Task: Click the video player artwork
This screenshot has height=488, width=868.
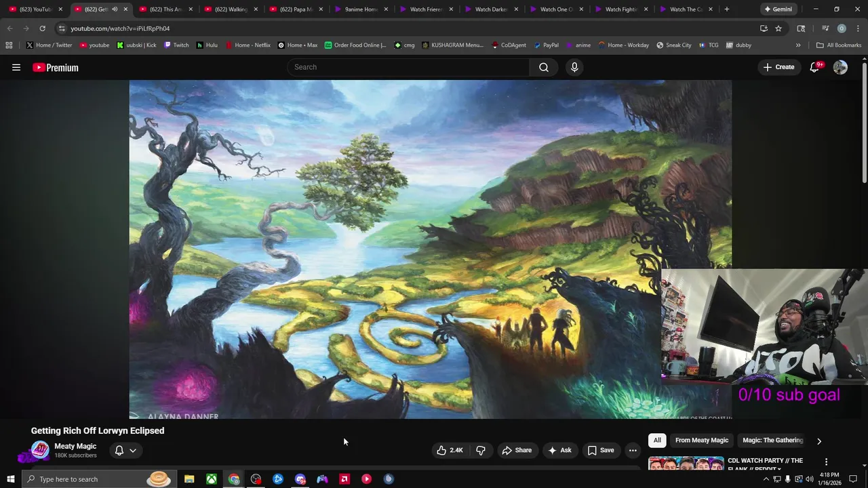Action: tap(430, 249)
